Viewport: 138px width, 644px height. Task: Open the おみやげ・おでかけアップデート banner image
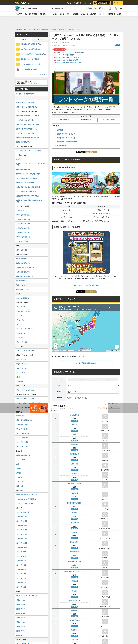pyautogui.click(x=86, y=183)
